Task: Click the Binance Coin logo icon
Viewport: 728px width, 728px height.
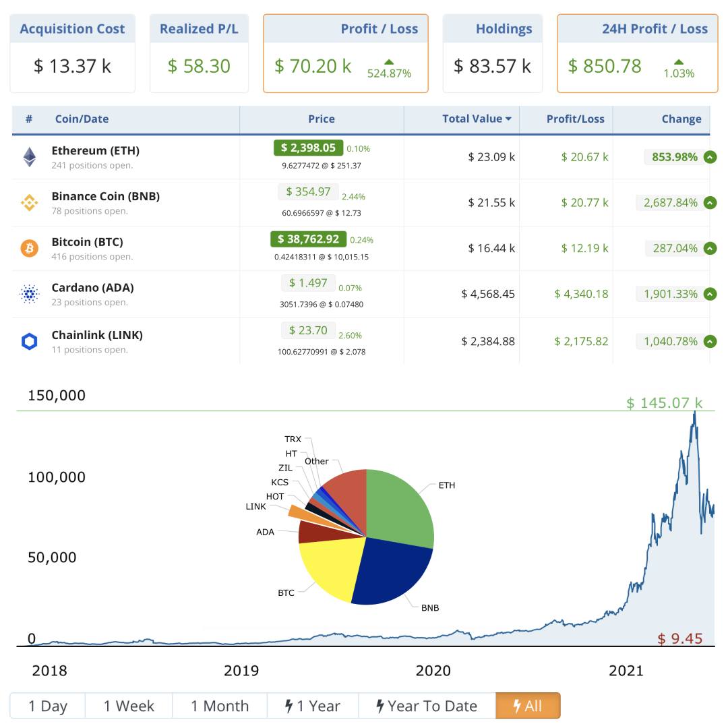Action: [30, 203]
